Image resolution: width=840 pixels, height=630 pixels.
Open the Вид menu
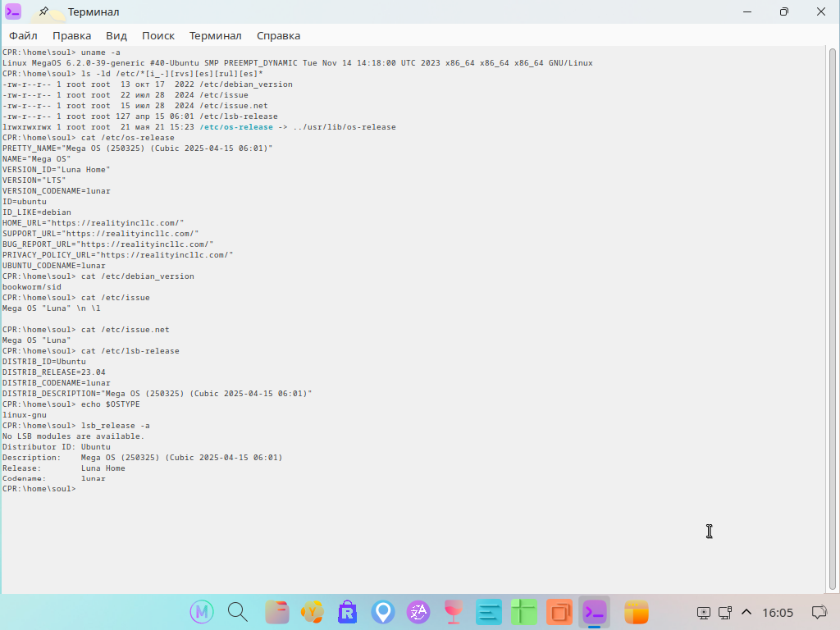pyautogui.click(x=116, y=35)
